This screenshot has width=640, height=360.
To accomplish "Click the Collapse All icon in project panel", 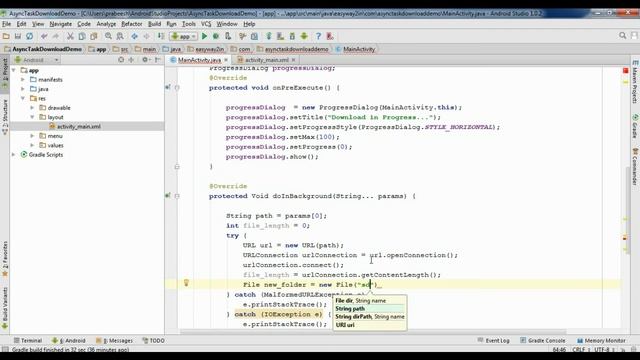I will click(x=131, y=60).
